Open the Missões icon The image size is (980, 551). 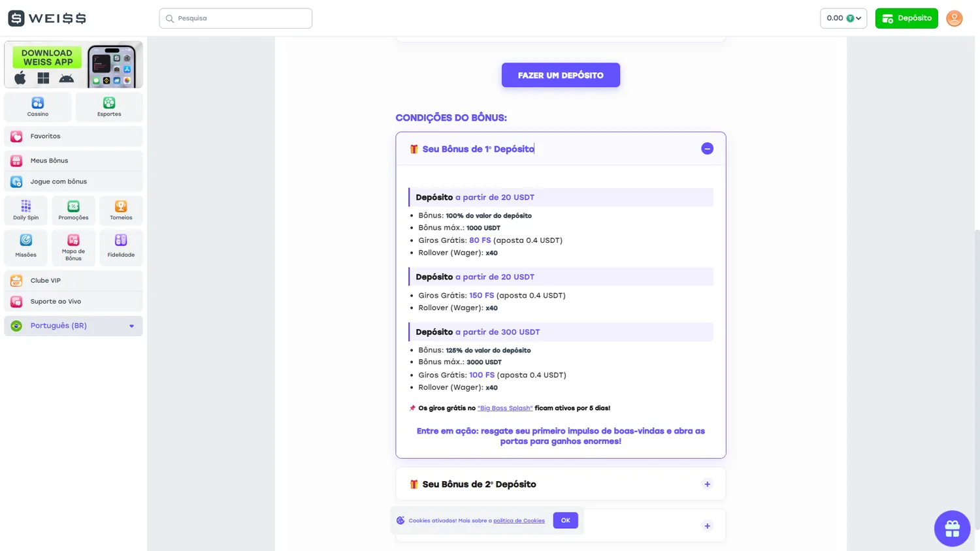[26, 247]
